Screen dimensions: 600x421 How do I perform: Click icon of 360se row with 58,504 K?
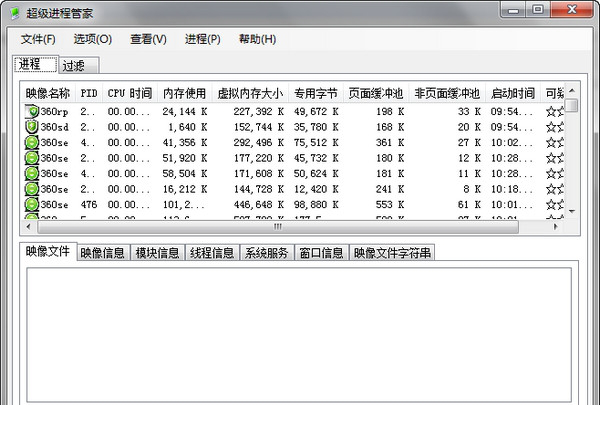click(x=32, y=173)
